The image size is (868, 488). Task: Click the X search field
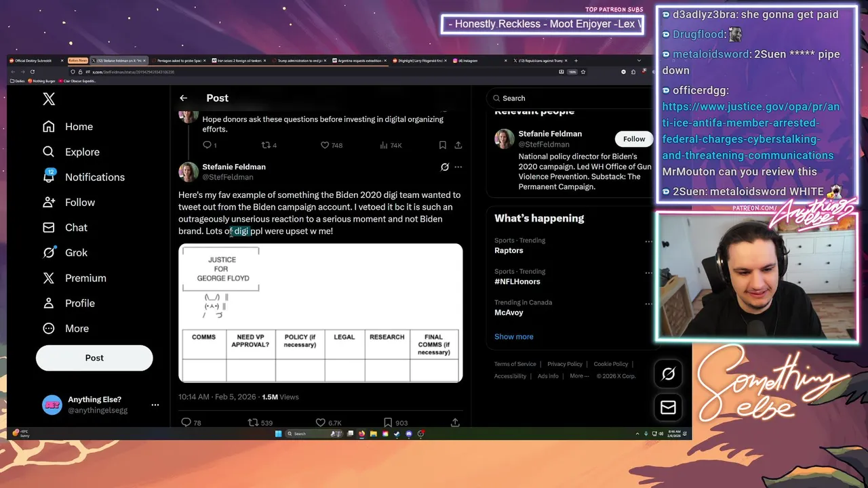tap(570, 98)
